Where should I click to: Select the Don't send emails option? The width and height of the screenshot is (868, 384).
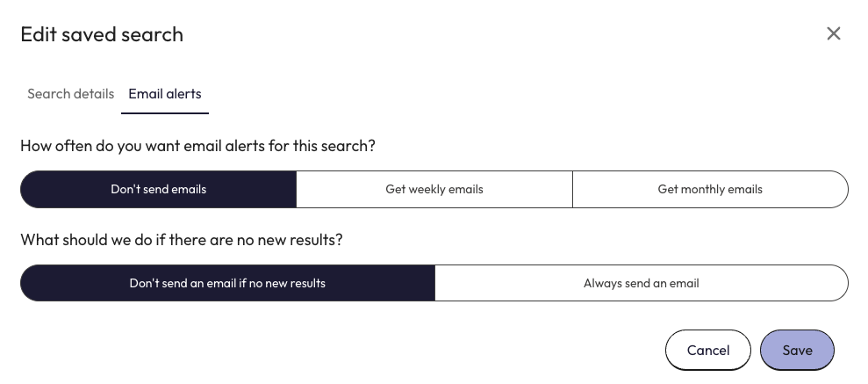(159, 189)
